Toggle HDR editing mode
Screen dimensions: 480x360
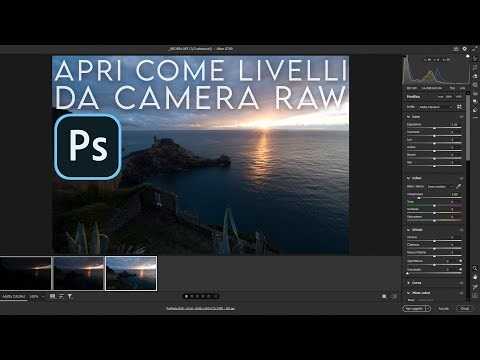click(x=459, y=97)
